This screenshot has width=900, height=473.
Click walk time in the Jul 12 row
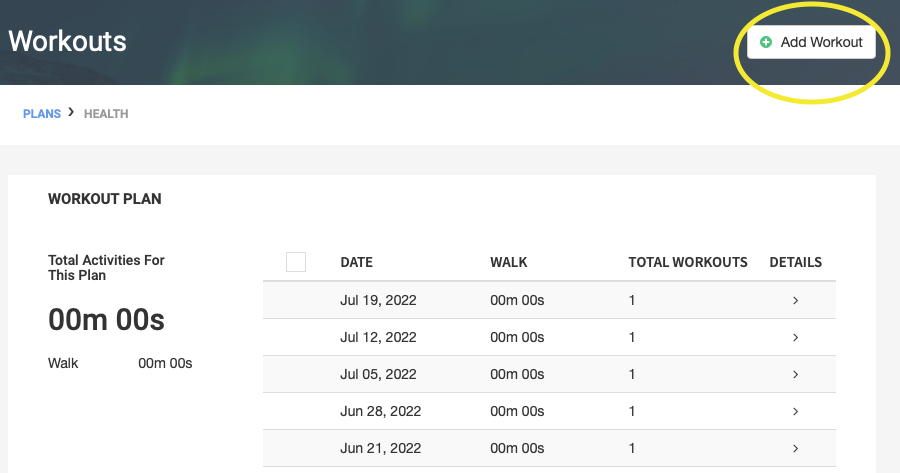pos(517,338)
